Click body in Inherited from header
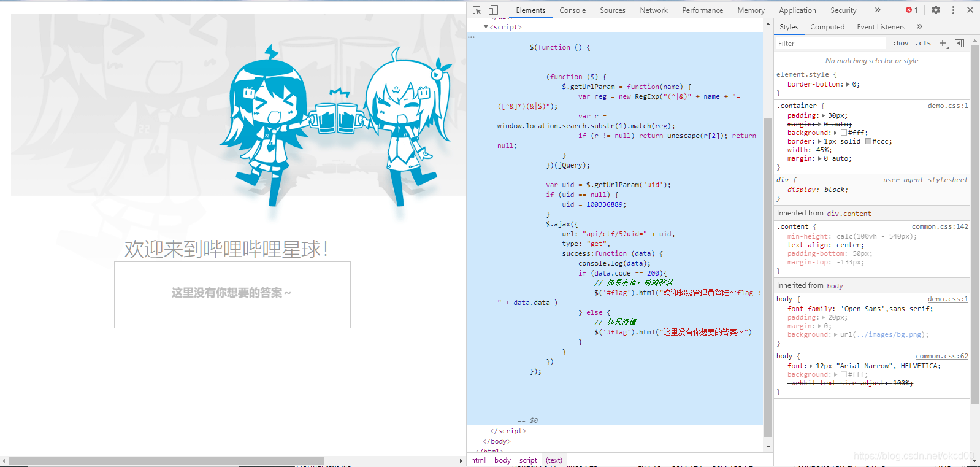The width and height of the screenshot is (980, 467). click(x=835, y=286)
